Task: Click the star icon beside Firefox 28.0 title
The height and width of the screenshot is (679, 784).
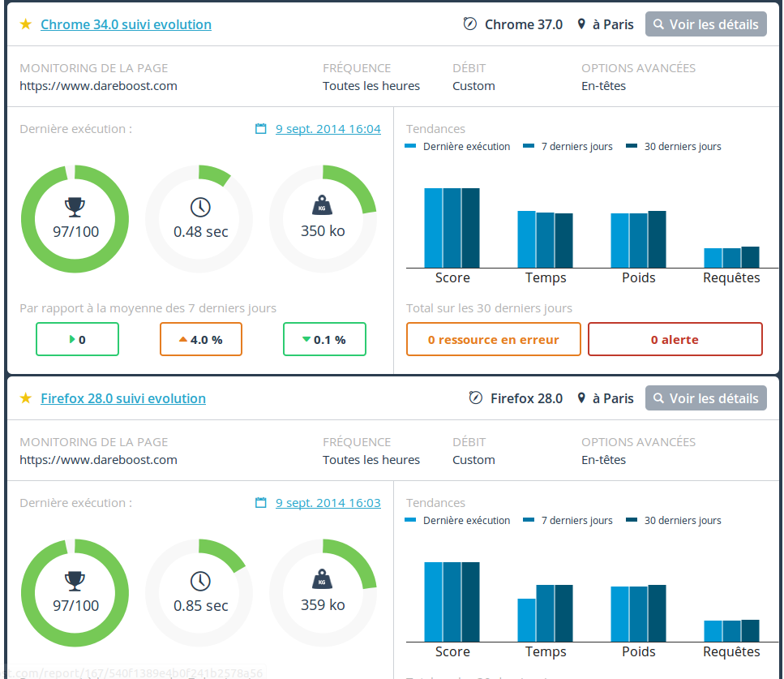Action: [x=26, y=398]
